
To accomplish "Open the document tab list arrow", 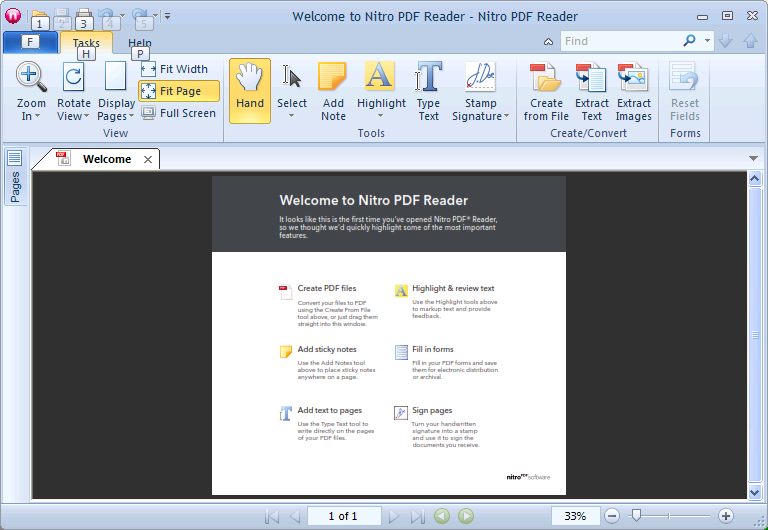I will coord(753,158).
